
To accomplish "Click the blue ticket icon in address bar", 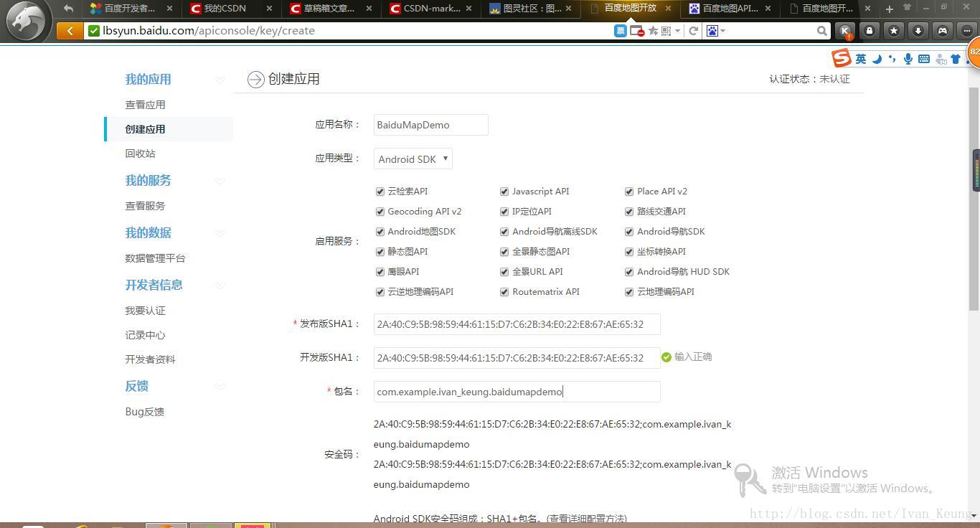I will [x=621, y=31].
